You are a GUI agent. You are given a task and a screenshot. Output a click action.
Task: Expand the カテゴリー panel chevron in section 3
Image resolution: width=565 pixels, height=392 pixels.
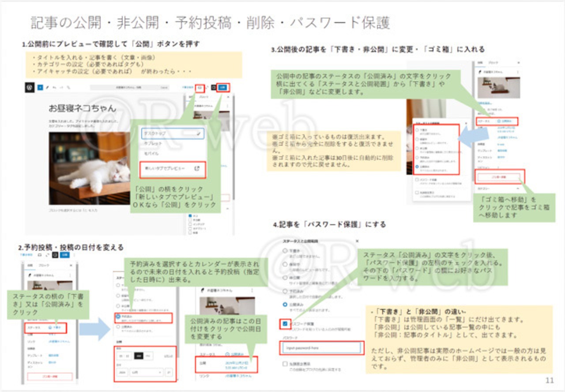tap(518, 188)
